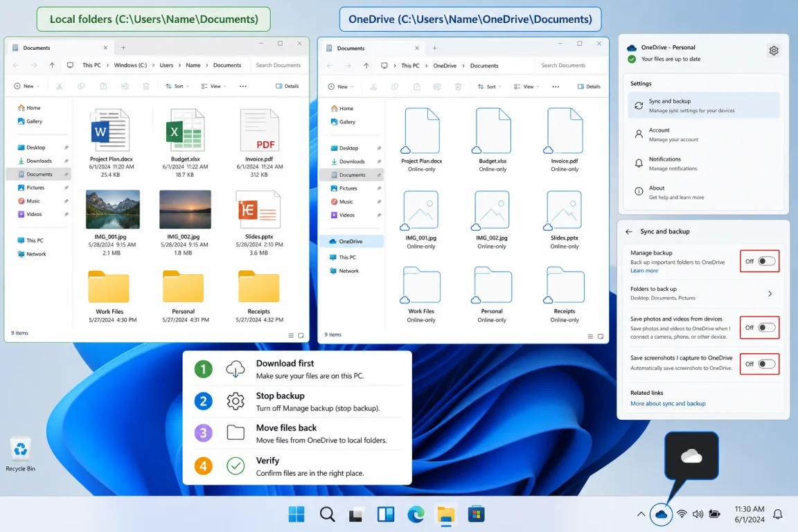
Task: Open Sync and backup settings item
Action: 704,105
